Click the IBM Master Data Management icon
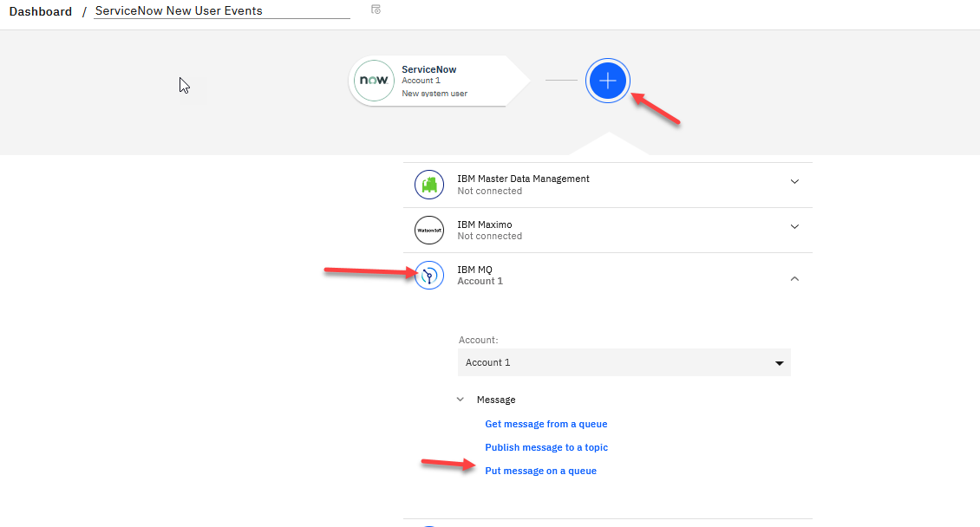The image size is (980, 527). pos(429,185)
